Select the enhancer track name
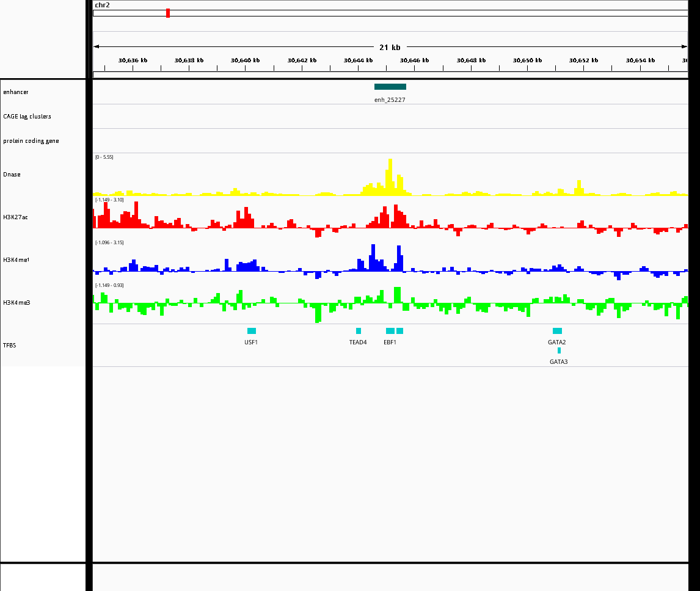This screenshot has height=591, width=700. [x=16, y=92]
